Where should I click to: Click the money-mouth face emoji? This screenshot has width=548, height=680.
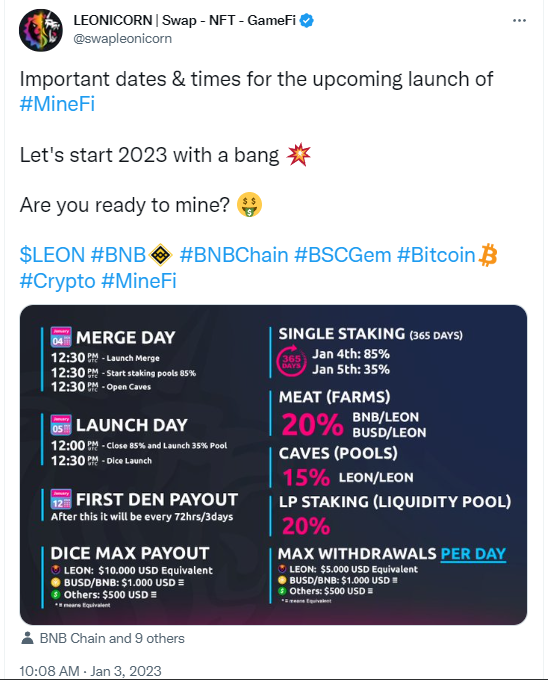pyautogui.click(x=249, y=205)
